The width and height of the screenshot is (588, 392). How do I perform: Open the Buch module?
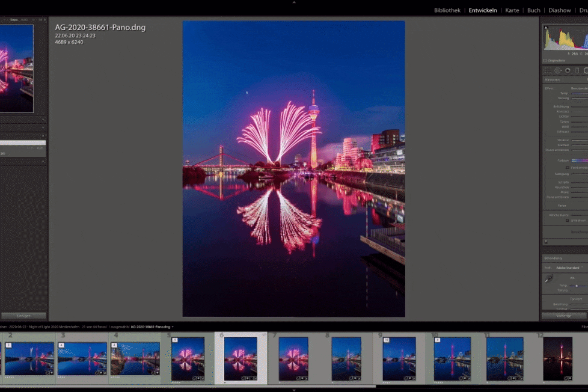(x=534, y=10)
